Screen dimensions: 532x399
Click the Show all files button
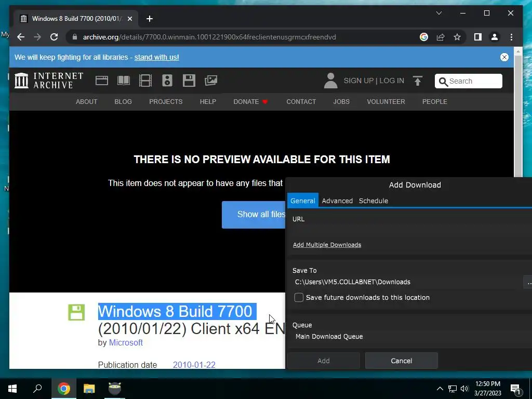pyautogui.click(x=254, y=215)
